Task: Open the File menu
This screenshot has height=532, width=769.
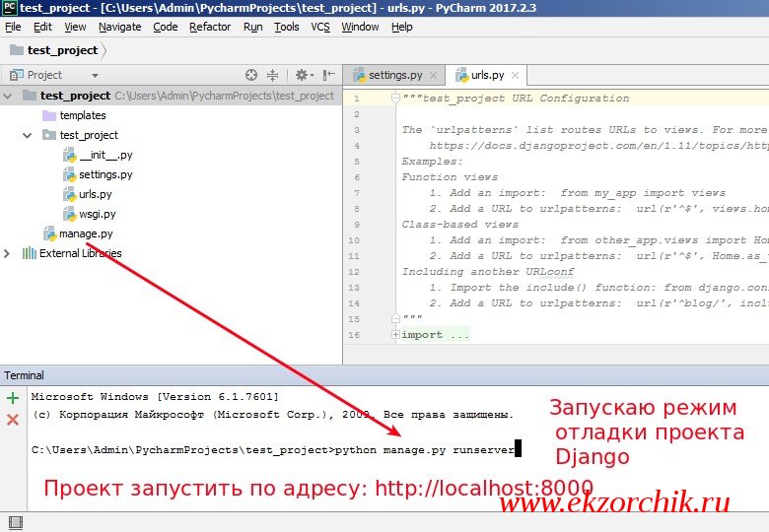Action: click(x=13, y=27)
